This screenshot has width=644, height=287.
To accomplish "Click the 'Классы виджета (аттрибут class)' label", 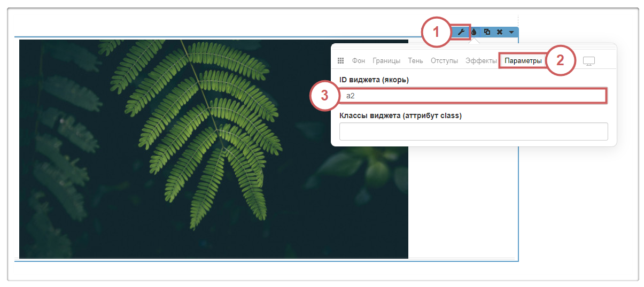I will pyautogui.click(x=400, y=115).
